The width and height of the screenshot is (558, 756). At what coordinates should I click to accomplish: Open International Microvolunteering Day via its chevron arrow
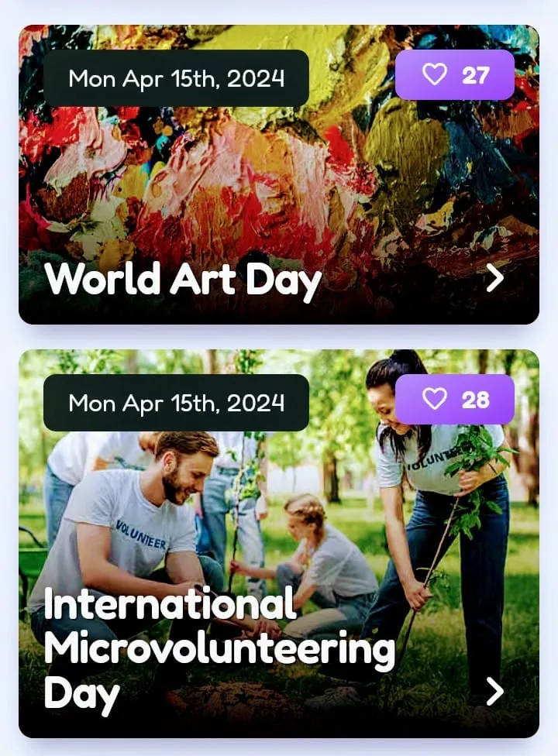tap(494, 692)
